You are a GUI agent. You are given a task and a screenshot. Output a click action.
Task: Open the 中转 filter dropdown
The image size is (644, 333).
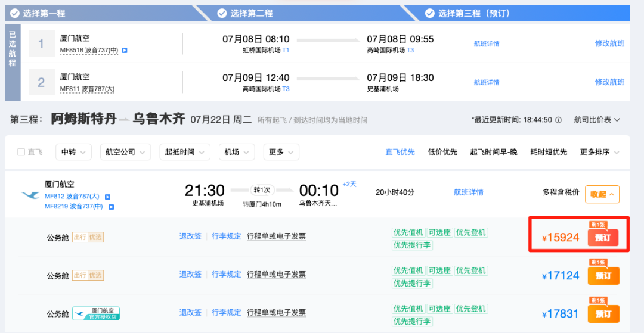point(73,152)
